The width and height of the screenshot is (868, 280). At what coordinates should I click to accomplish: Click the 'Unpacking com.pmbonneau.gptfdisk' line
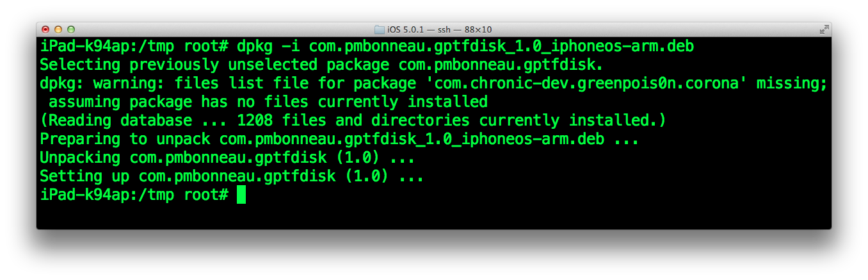click(227, 158)
